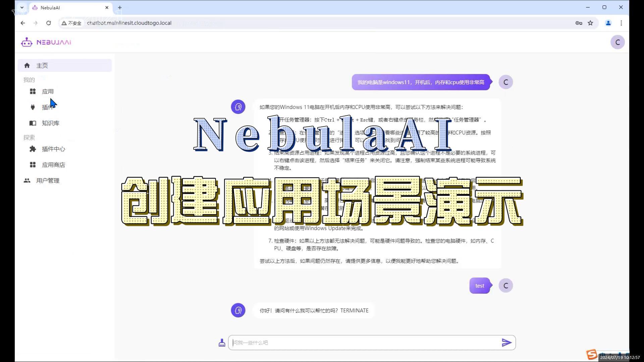Image resolution: width=644 pixels, height=362 pixels.
Task: Open 用户管理 user management
Action: (47, 181)
